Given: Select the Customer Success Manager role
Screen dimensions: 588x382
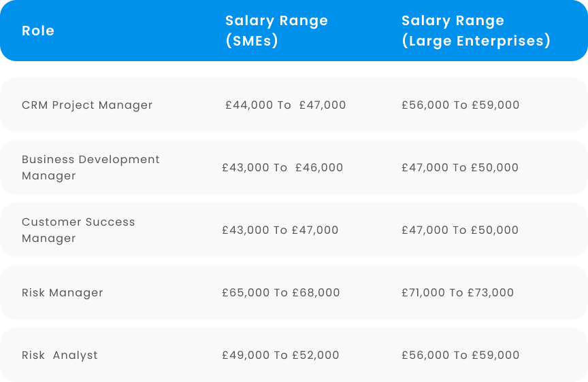Looking at the screenshot, I should [x=78, y=230].
